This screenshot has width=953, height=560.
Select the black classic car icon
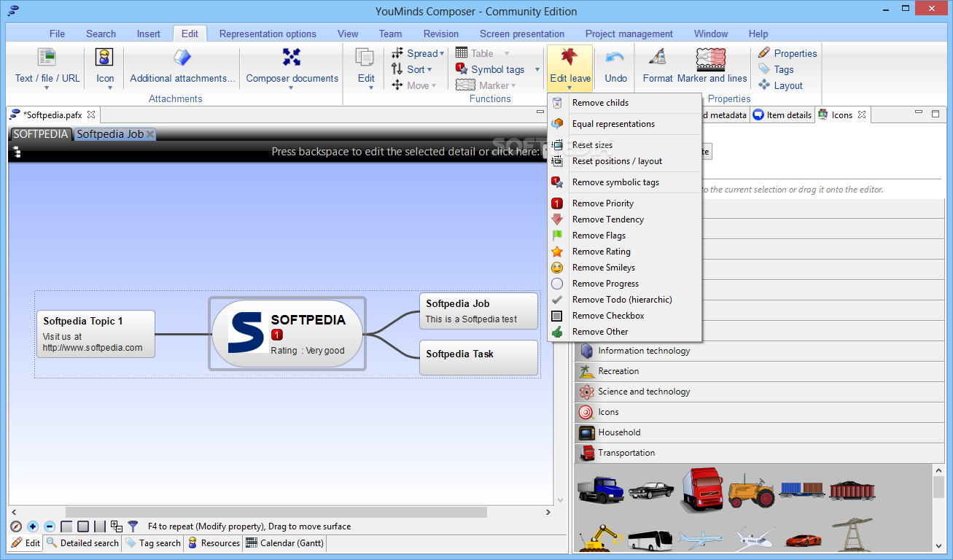click(650, 489)
